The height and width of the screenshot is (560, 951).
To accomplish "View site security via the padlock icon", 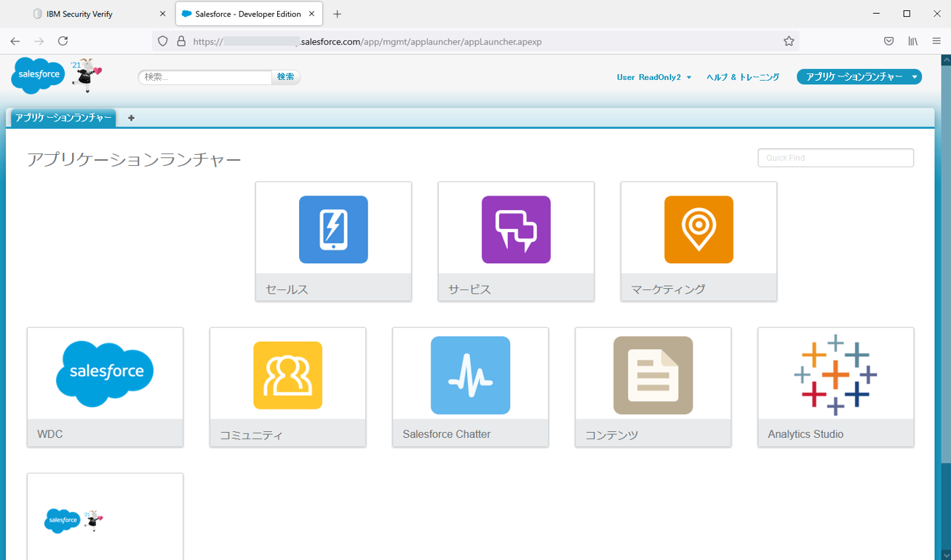I will click(181, 41).
